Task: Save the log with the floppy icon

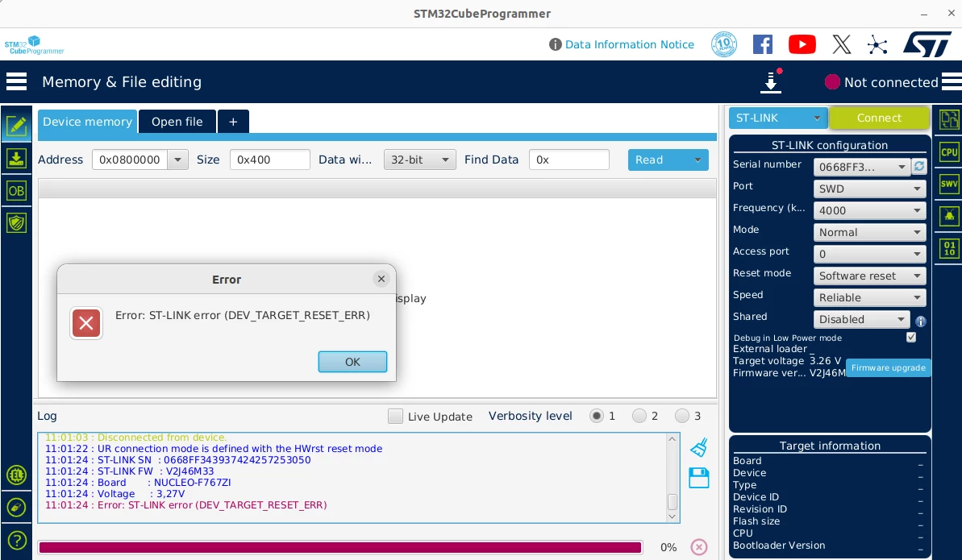Action: (x=699, y=478)
